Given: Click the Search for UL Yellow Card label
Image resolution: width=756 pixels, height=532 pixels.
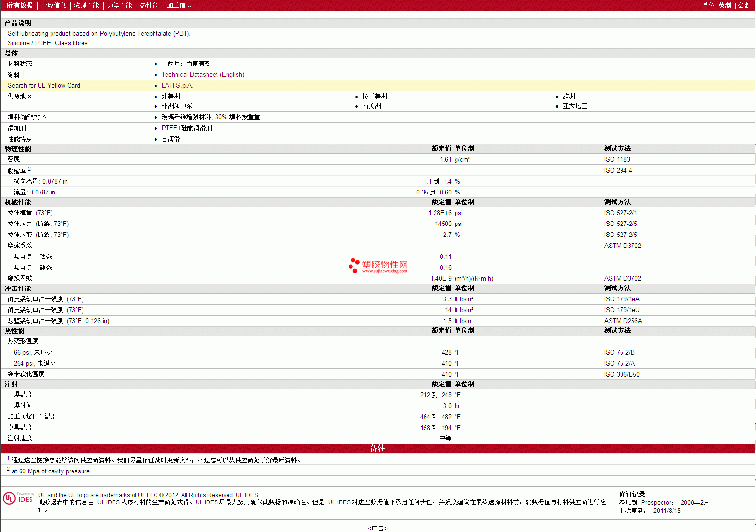Looking at the screenshot, I should (44, 86).
